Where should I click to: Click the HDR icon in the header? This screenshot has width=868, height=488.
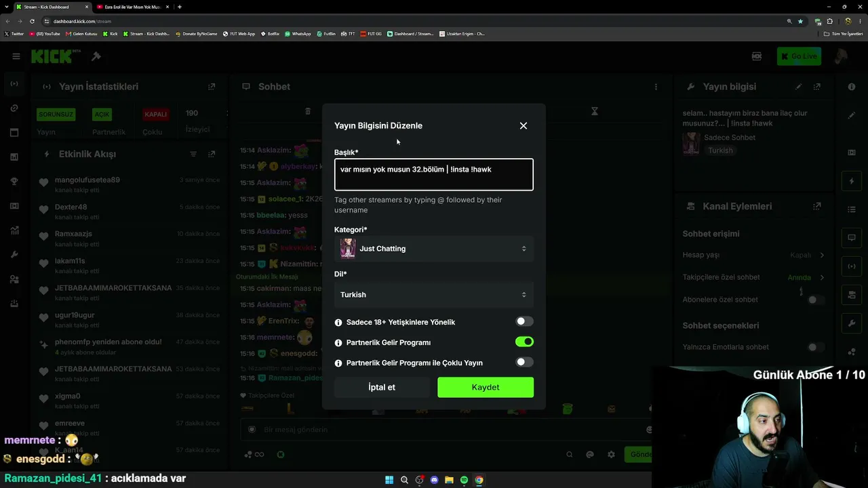coord(757,56)
